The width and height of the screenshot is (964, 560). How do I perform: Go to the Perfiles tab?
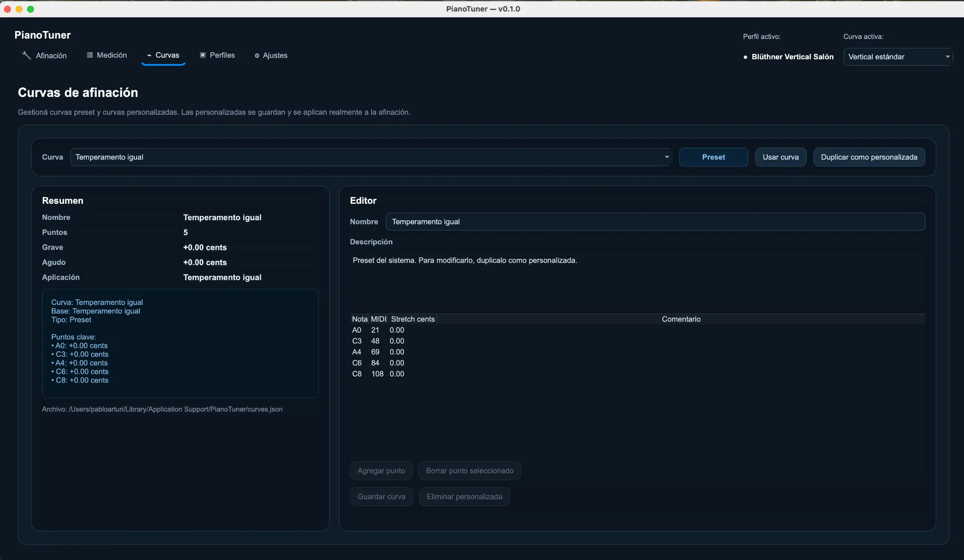[x=217, y=56]
